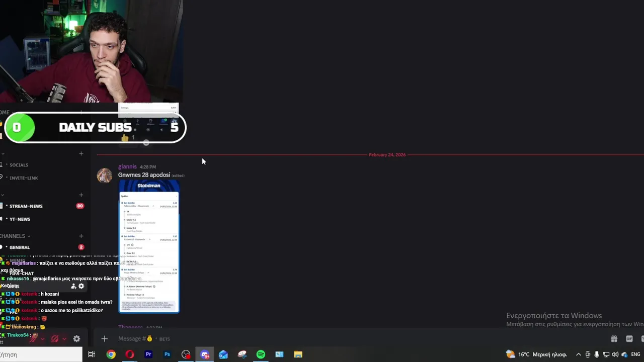Click the 2 unread badge on GENERAL
The width and height of the screenshot is (644, 362).
pyautogui.click(x=81, y=247)
